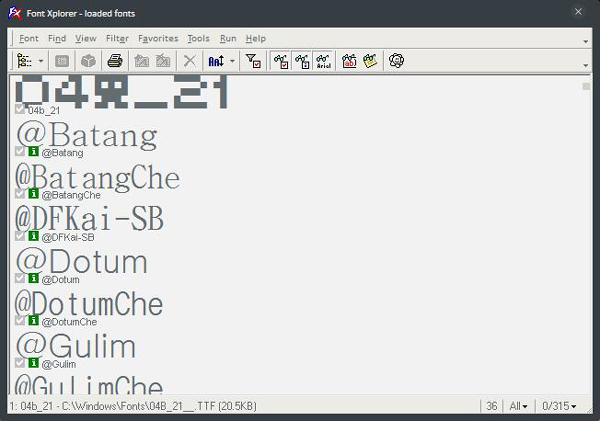
Task: Click the small '@DotumChe' name label
Action: click(x=69, y=322)
